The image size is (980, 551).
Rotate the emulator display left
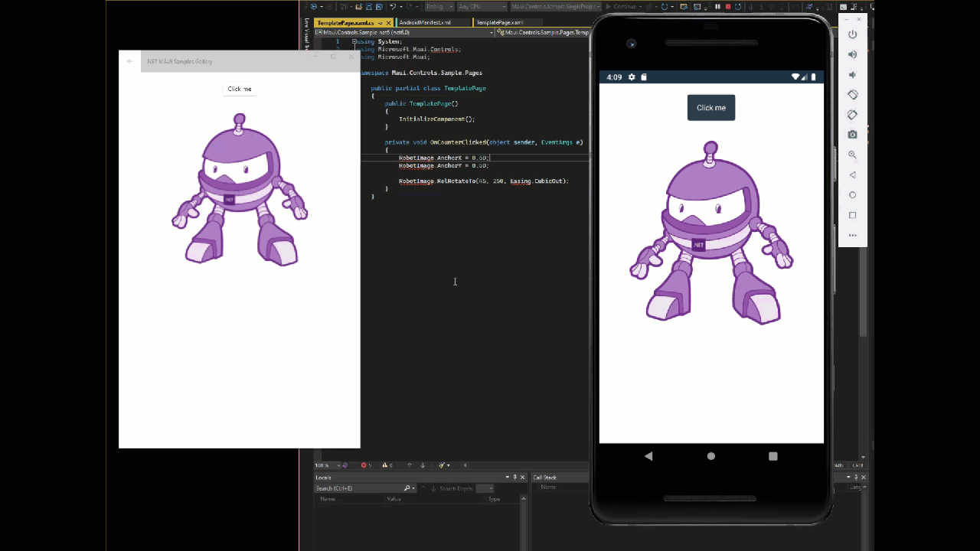(x=852, y=94)
